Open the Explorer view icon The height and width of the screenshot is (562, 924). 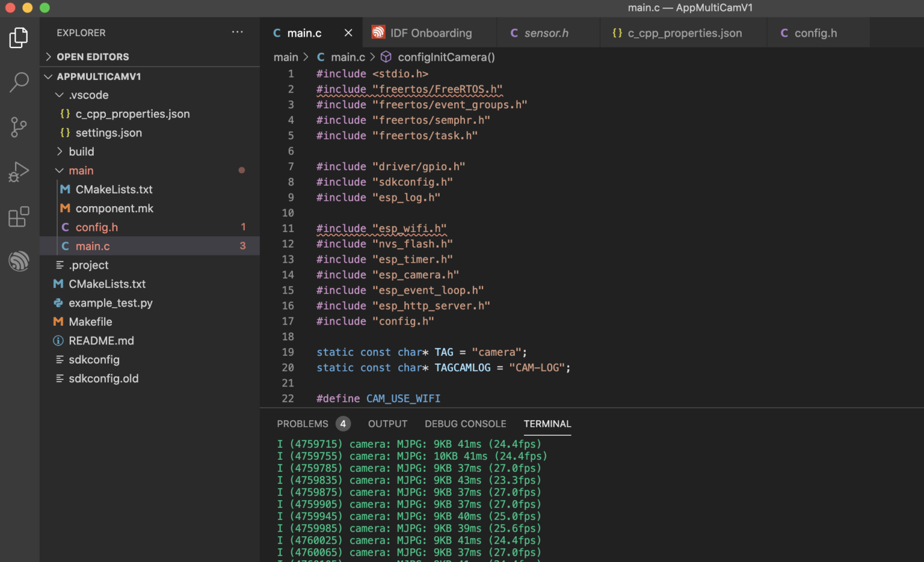coord(19,37)
